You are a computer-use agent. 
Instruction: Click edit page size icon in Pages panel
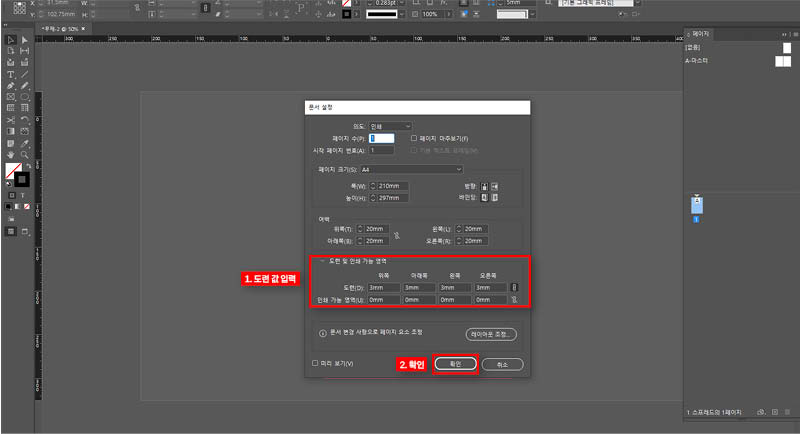pos(761,412)
